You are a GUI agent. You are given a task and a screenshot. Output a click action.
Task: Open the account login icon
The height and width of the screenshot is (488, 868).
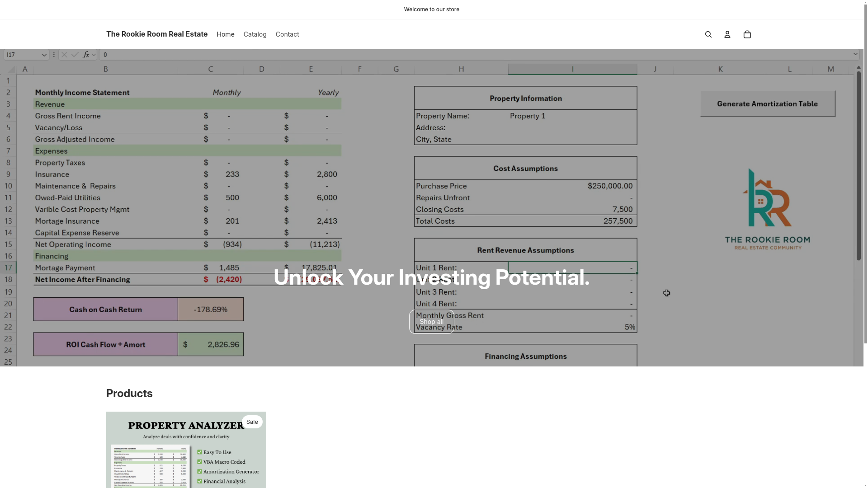[727, 34]
